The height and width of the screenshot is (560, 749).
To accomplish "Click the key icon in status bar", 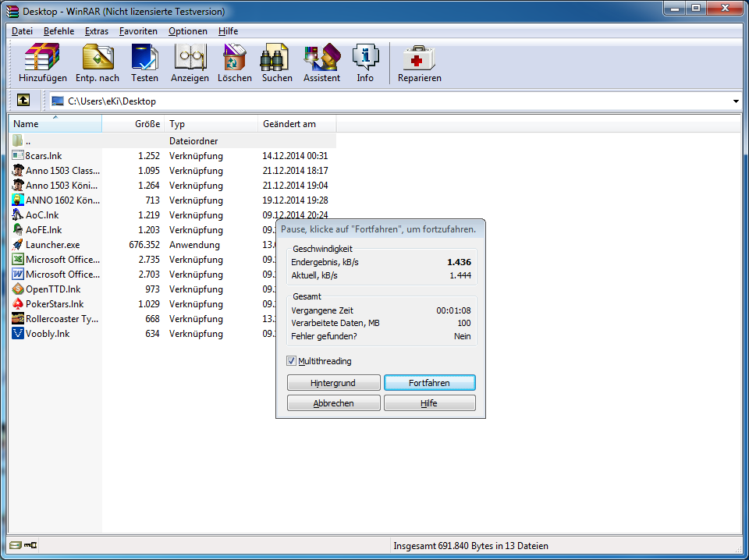I will pos(30,544).
